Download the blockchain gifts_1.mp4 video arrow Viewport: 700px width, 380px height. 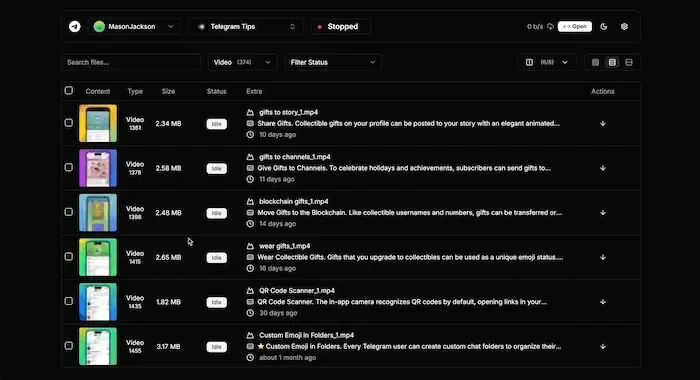pyautogui.click(x=603, y=213)
